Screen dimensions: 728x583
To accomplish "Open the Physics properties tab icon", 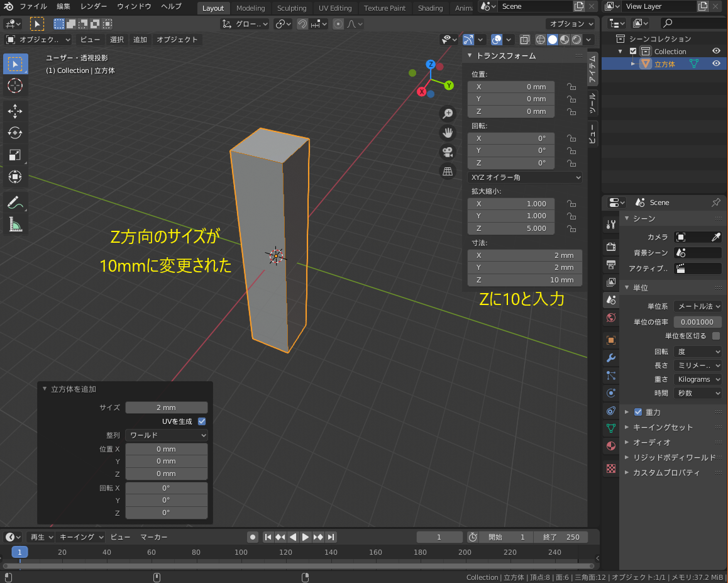I will pyautogui.click(x=611, y=393).
